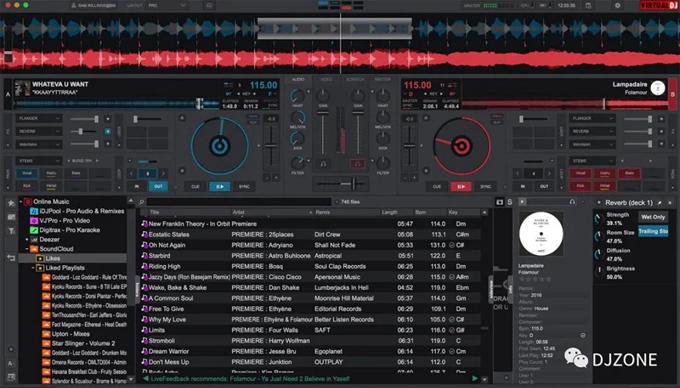The height and width of the screenshot is (388, 680).
Task: Switch to the SCRATCH mixer tab
Action: (355, 79)
